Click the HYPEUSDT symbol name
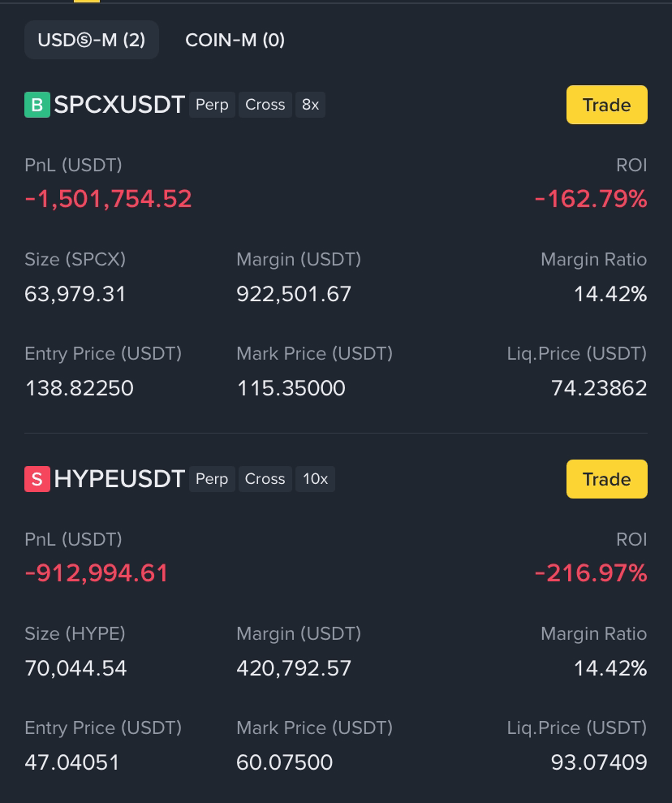The height and width of the screenshot is (803, 672). [119, 479]
